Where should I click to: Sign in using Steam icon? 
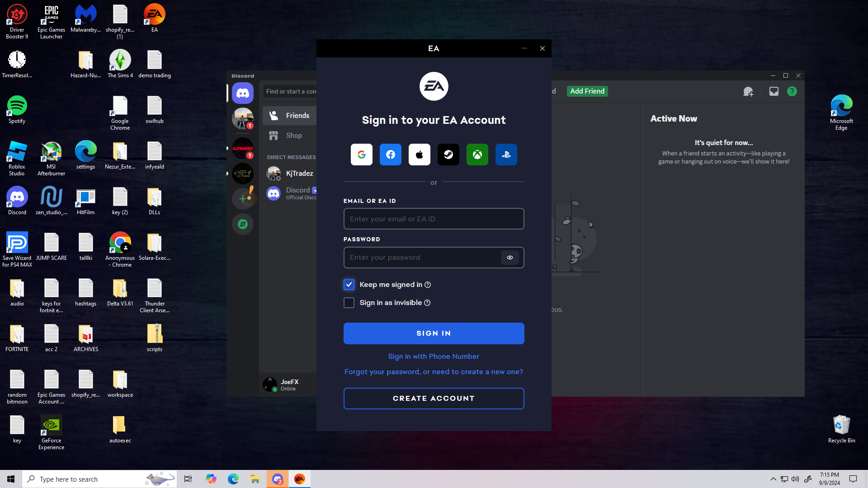[x=448, y=155]
